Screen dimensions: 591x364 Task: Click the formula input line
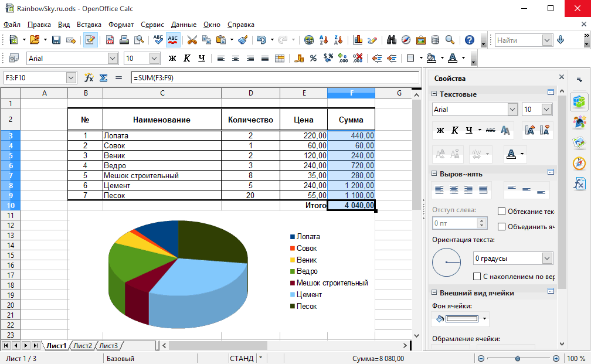pyautogui.click(x=275, y=77)
